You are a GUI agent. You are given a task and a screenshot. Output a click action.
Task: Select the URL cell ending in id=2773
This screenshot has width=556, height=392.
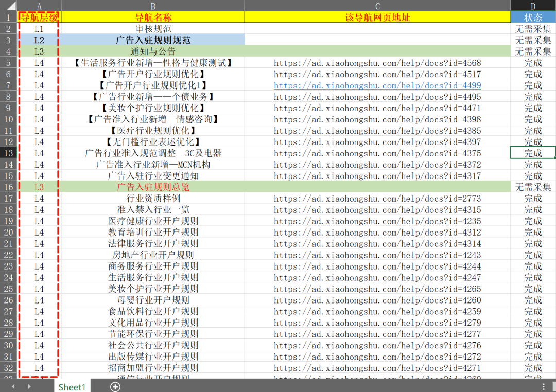377,199
